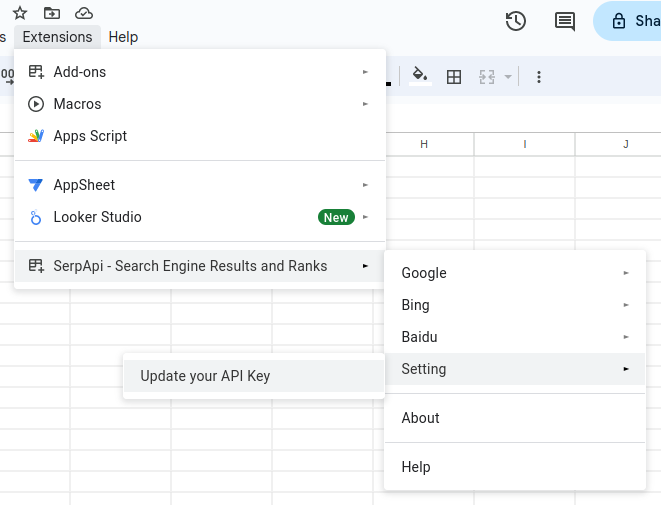The width and height of the screenshot is (661, 505).
Task: Click the move to folder icon
Action: coord(52,13)
